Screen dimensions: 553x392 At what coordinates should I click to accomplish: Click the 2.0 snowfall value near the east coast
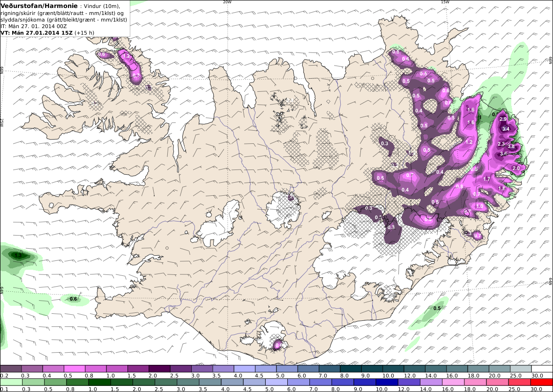516,169
